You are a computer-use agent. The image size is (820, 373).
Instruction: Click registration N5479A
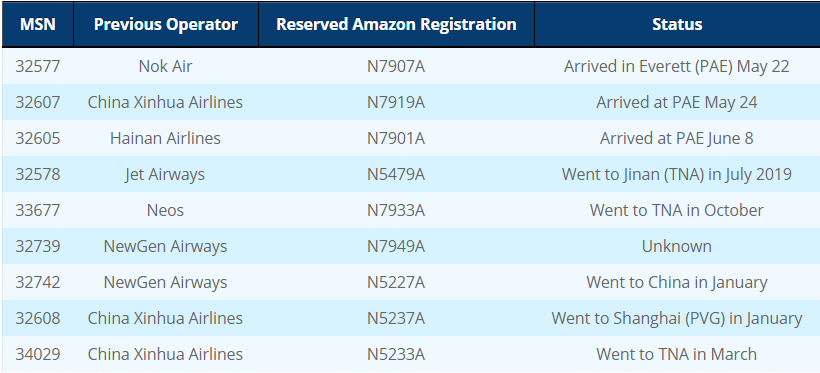(x=396, y=174)
